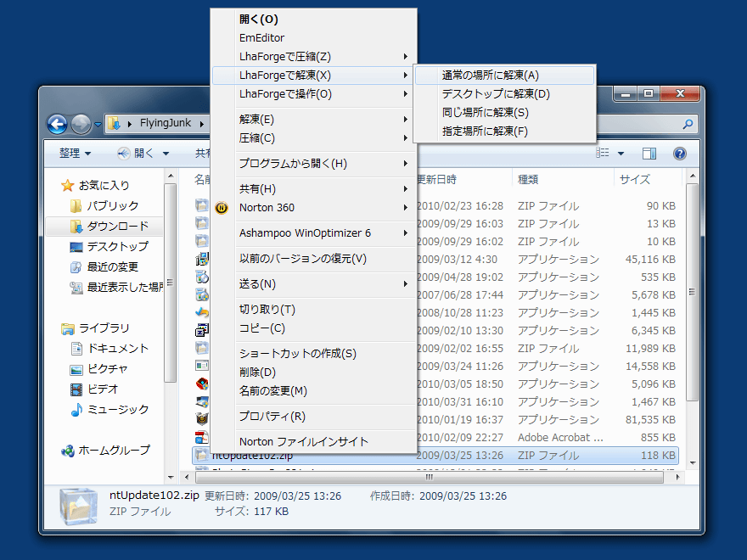Open ビデオ library
The image size is (747, 560).
pos(94,389)
